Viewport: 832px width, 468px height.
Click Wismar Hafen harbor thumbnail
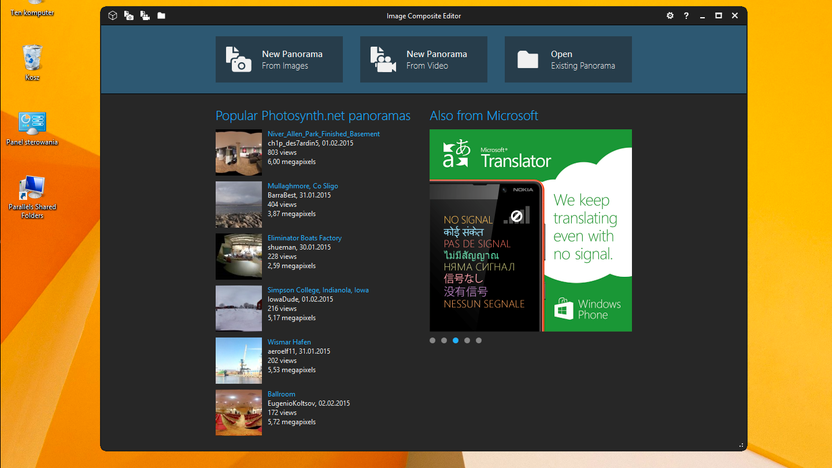pyautogui.click(x=239, y=360)
